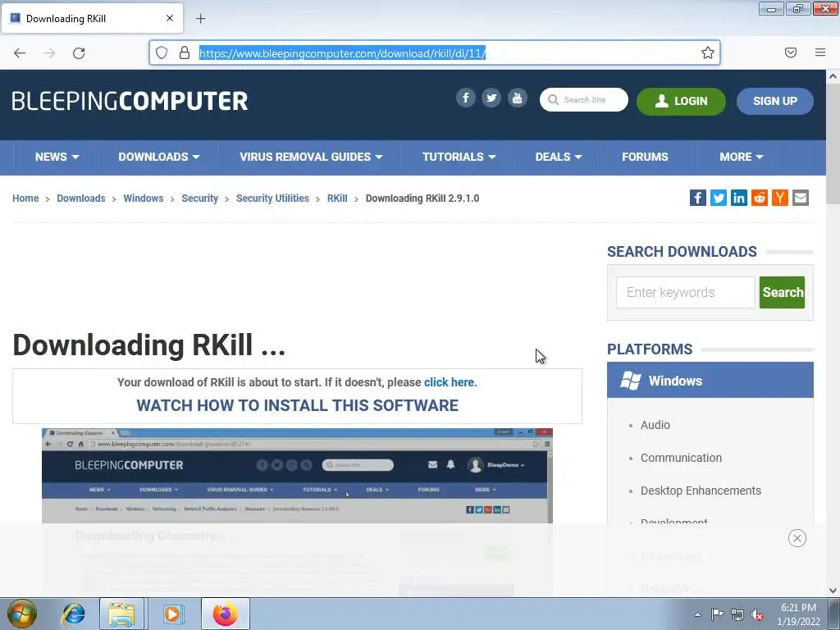Share page by email envelope icon
Screen dimensions: 840x630
801,198
